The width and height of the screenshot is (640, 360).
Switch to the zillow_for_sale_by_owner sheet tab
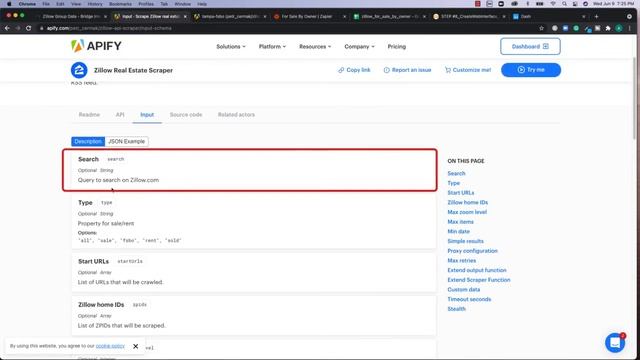(x=389, y=16)
